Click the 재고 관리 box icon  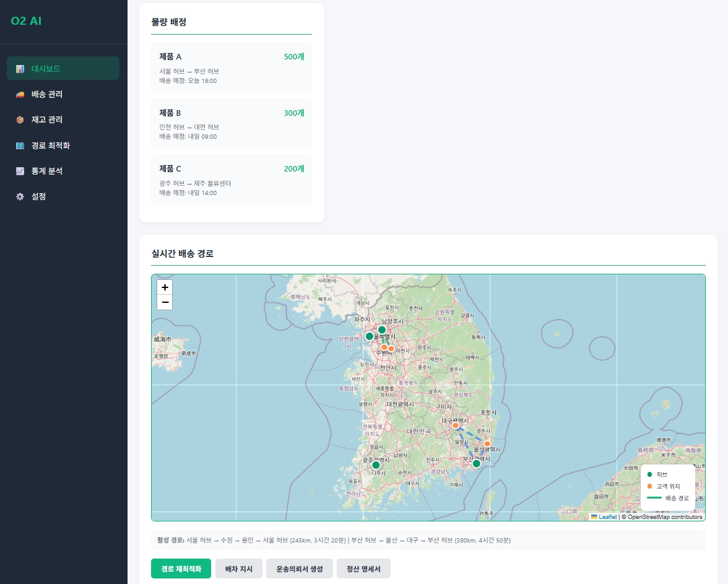(19, 120)
